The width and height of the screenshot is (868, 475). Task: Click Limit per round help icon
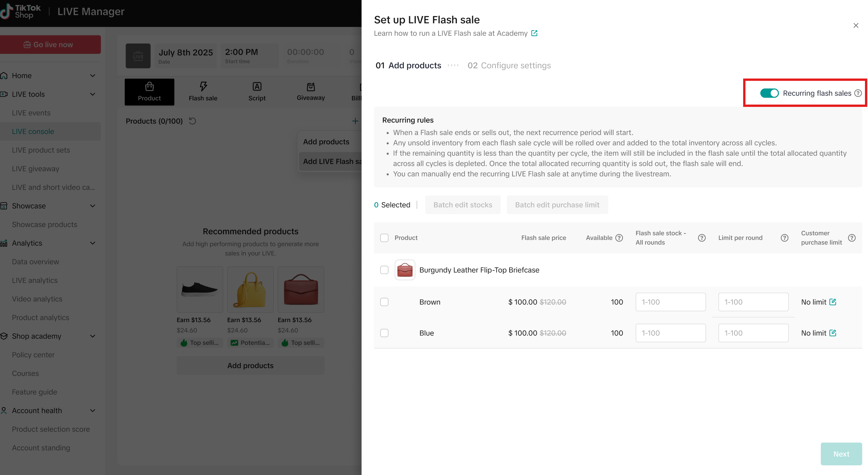[784, 238]
